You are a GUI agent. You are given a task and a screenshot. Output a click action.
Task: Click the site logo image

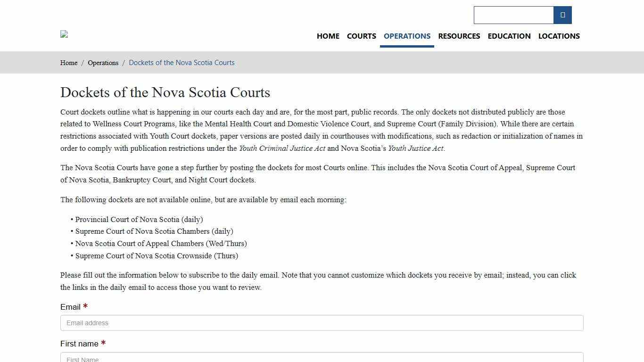coord(64,34)
